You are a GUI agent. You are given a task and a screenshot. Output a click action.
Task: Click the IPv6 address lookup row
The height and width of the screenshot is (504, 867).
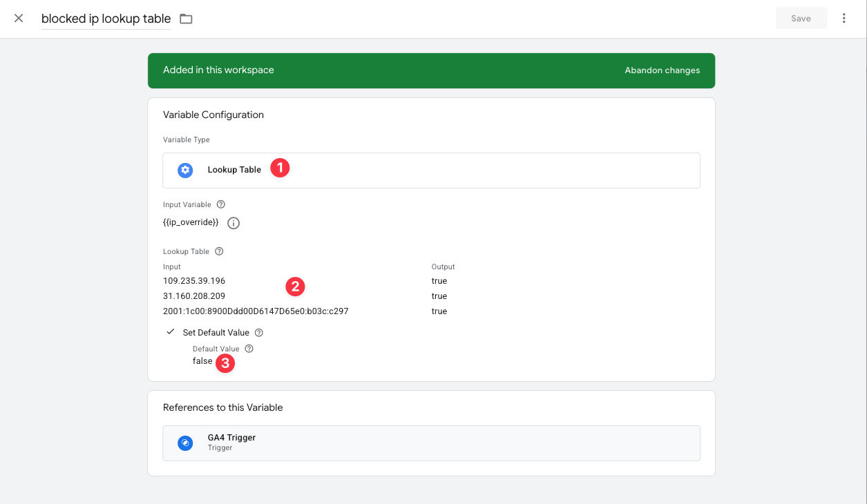click(256, 311)
